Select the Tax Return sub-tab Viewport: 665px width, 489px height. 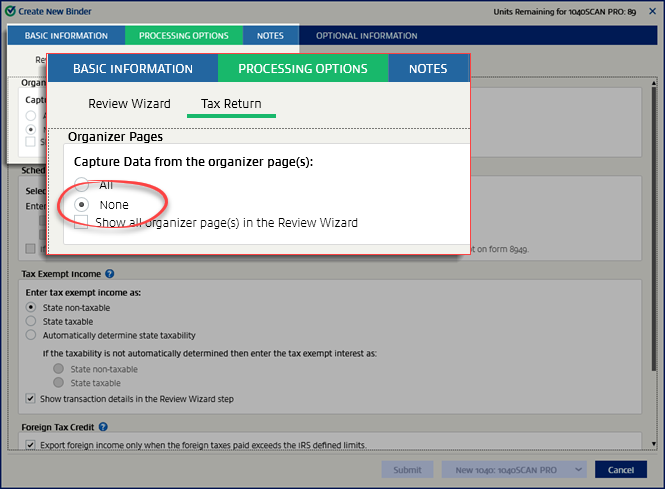click(x=231, y=104)
